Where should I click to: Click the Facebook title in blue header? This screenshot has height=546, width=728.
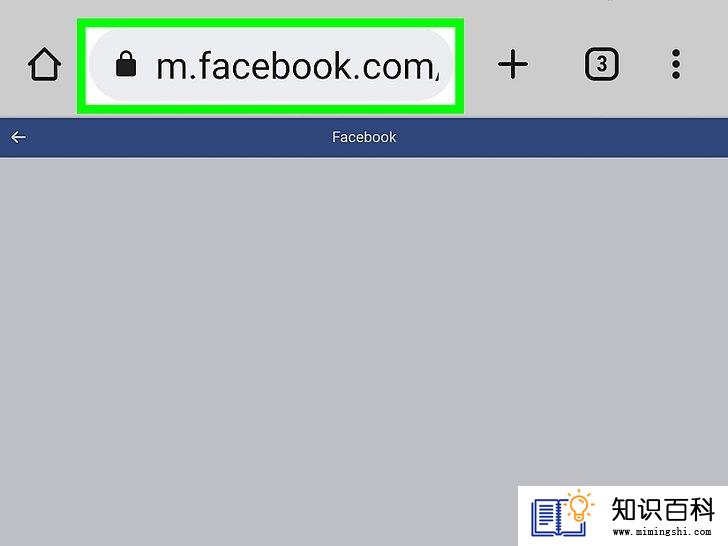(364, 137)
